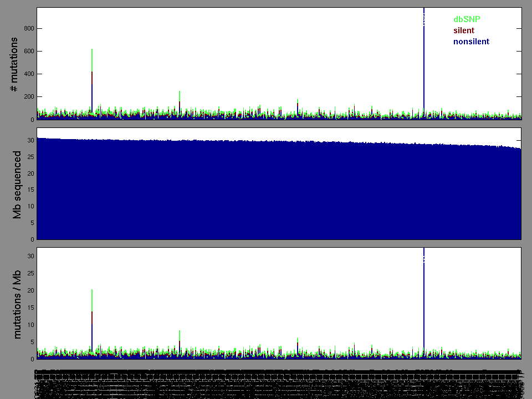Click the dbSNP legend label
Viewport: 532px width, 399px height.
pyautogui.click(x=466, y=19)
